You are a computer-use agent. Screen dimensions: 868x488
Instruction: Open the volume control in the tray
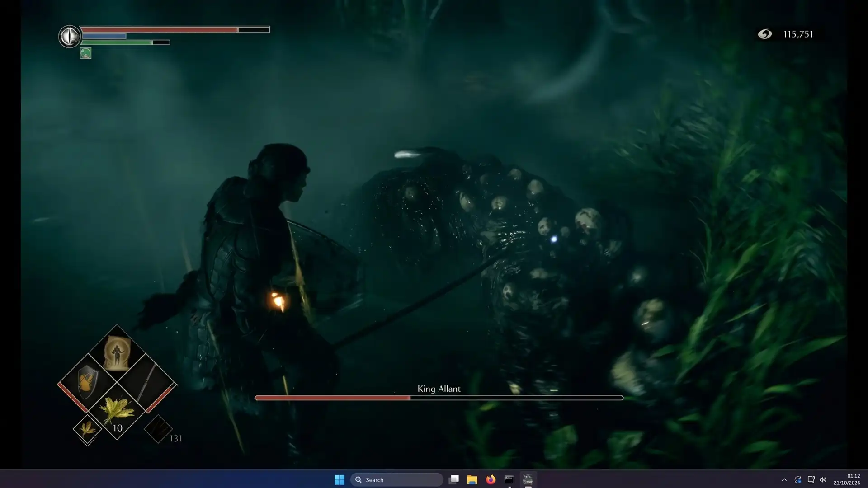click(823, 480)
